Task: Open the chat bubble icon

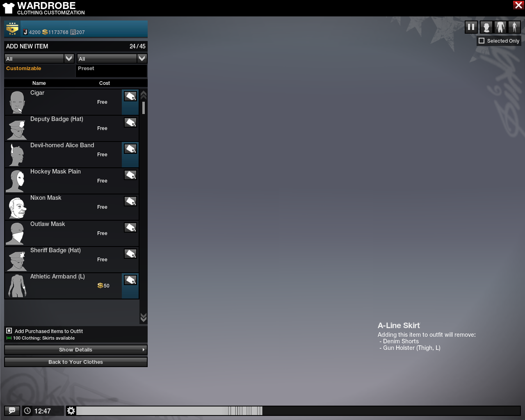Action: (12, 411)
